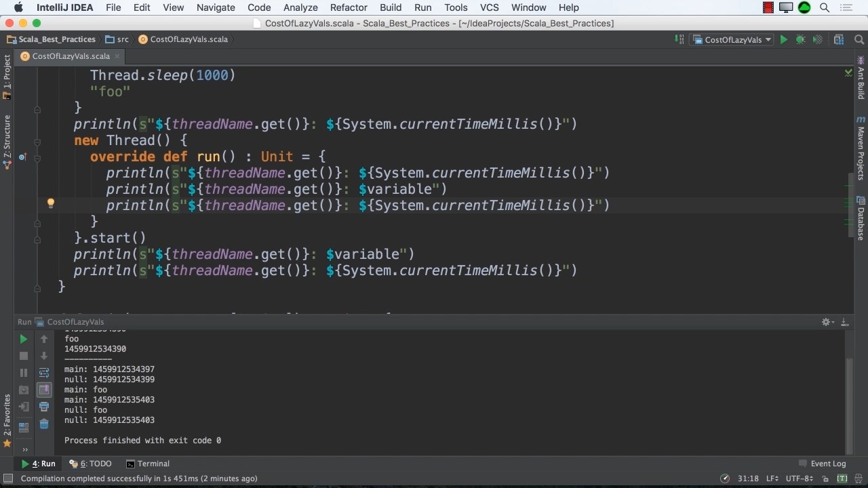Click the Print console output icon
This screenshot has height=488, width=868.
[44, 407]
